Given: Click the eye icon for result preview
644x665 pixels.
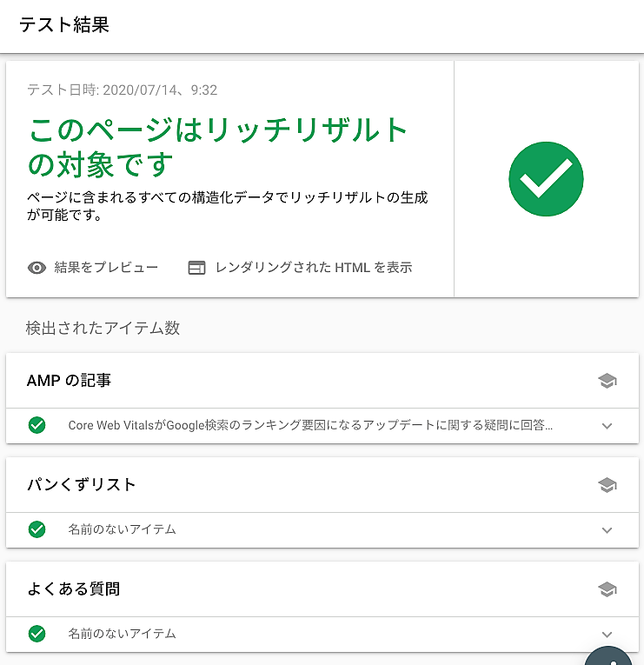Looking at the screenshot, I should click(x=37, y=268).
